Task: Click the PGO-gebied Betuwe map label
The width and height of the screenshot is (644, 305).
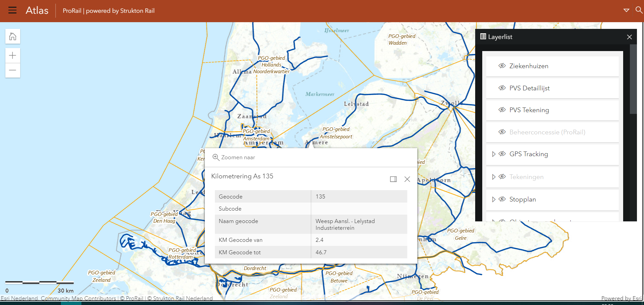Action: point(339,277)
